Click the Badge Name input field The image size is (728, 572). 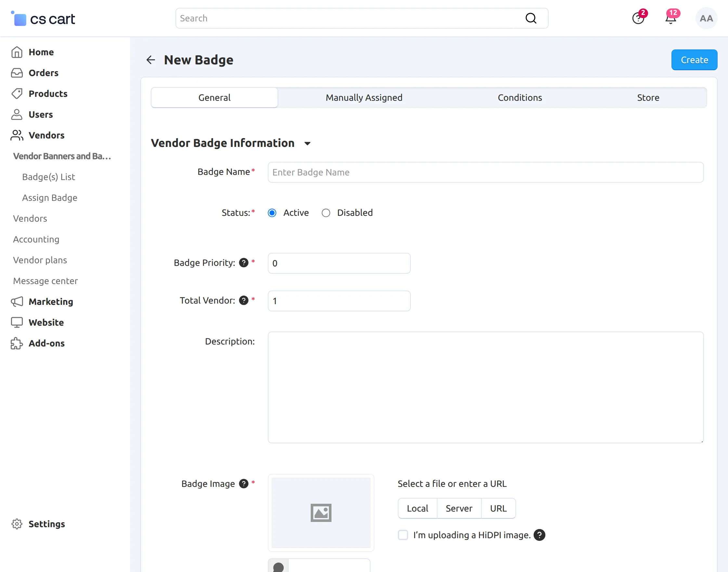[x=486, y=173]
